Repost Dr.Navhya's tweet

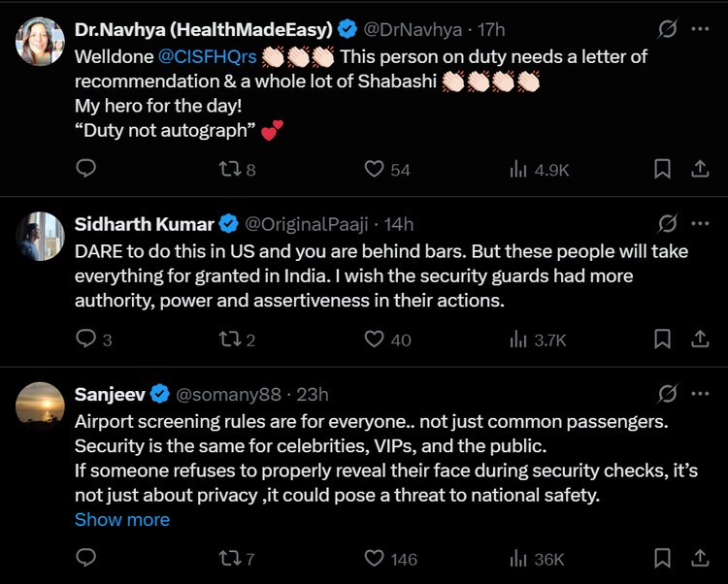(x=229, y=169)
